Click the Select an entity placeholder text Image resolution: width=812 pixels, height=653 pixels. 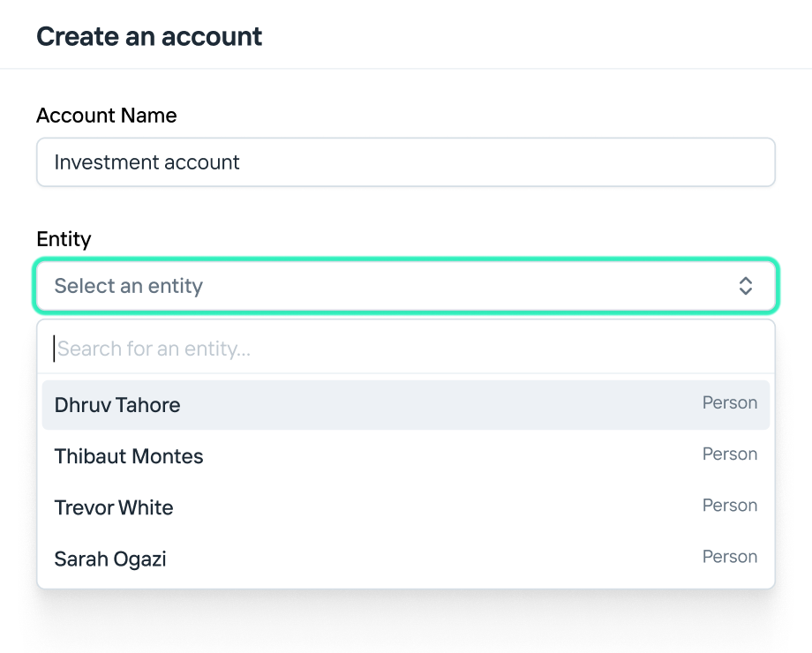tap(129, 286)
